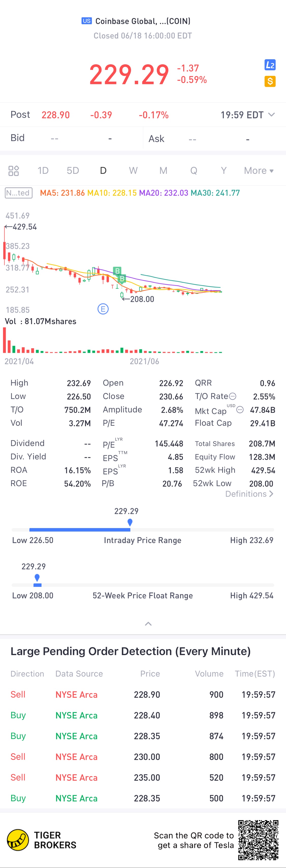The height and width of the screenshot is (868, 286).
Task: Tap the Tesla share QR code
Action: pyautogui.click(x=258, y=840)
